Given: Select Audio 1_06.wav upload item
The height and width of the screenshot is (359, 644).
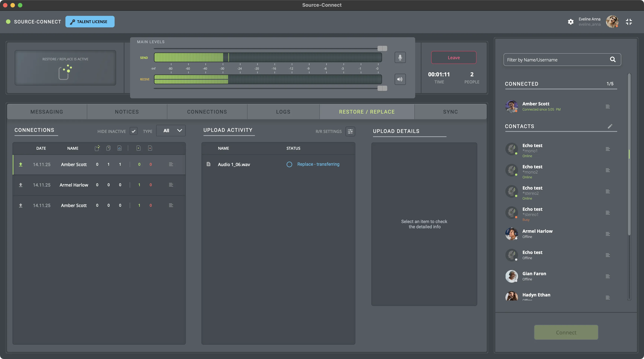Looking at the screenshot, I should 234,164.
